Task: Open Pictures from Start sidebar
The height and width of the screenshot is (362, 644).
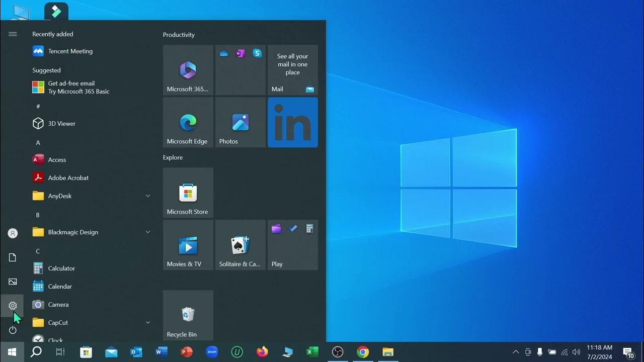Action: point(13,282)
